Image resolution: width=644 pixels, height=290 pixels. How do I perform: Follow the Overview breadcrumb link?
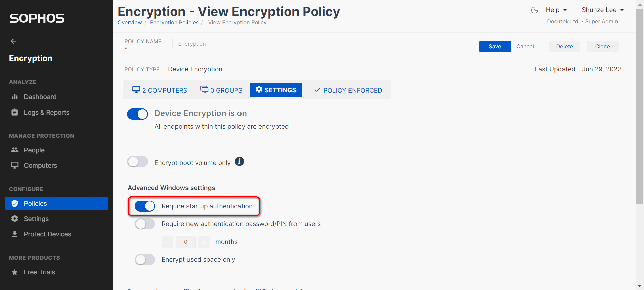tap(129, 22)
